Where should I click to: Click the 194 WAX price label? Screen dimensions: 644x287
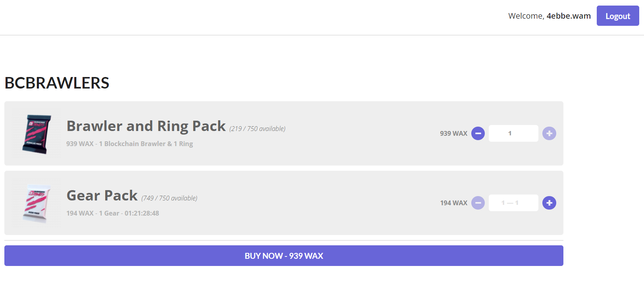(454, 203)
